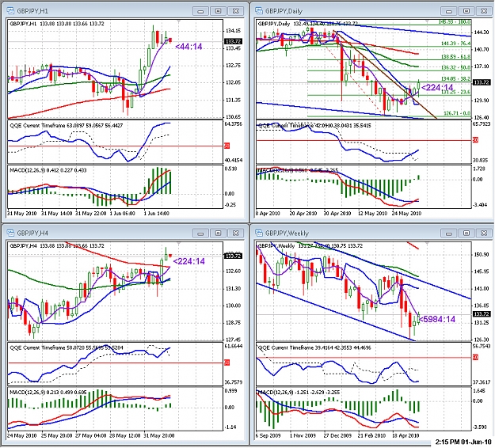495x448 pixels.
Task: Minimize the GBPJPY,Daily chart window
Action: pos(448,11)
